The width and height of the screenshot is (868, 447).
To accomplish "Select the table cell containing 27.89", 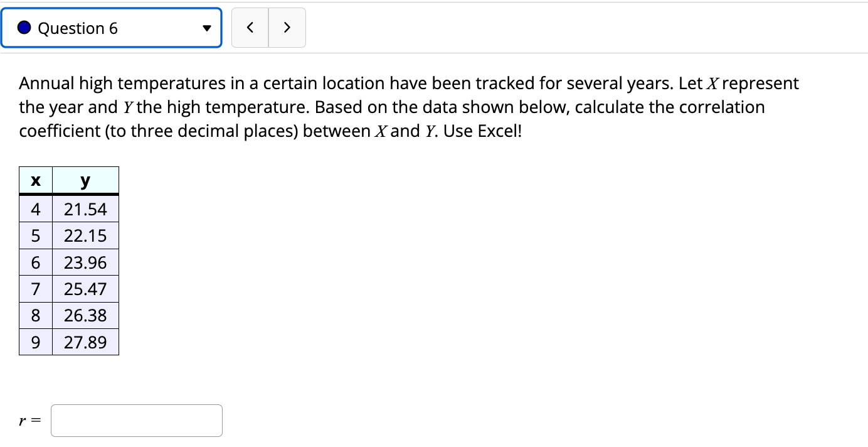I will (85, 342).
